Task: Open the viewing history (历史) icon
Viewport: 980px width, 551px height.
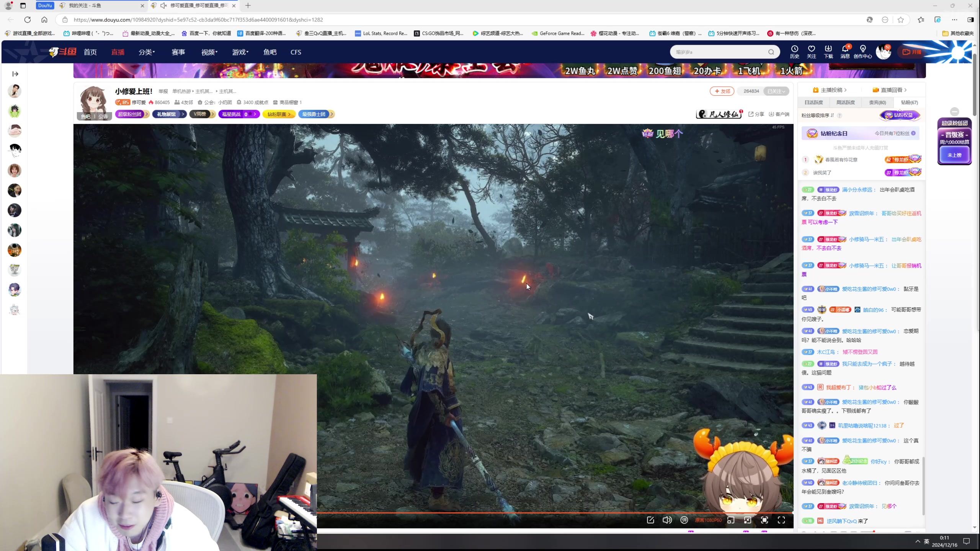Action: (x=794, y=52)
